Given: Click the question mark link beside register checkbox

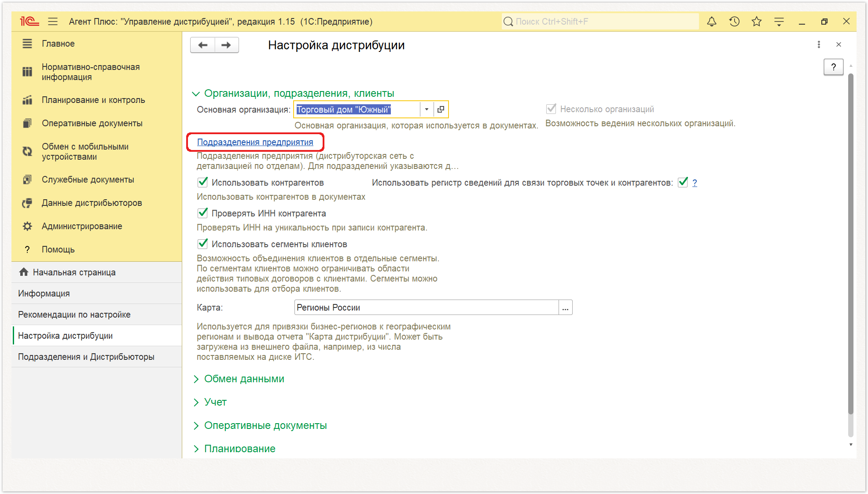Looking at the screenshot, I should [695, 183].
